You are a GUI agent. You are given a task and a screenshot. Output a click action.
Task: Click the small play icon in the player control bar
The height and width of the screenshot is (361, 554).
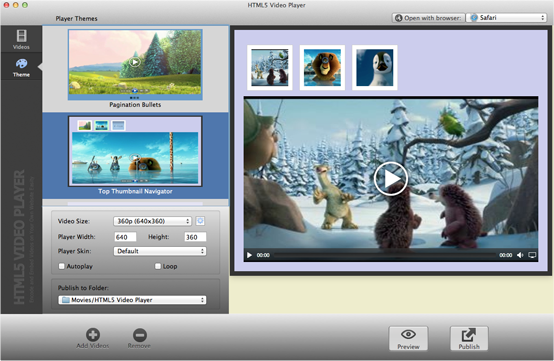coord(249,255)
